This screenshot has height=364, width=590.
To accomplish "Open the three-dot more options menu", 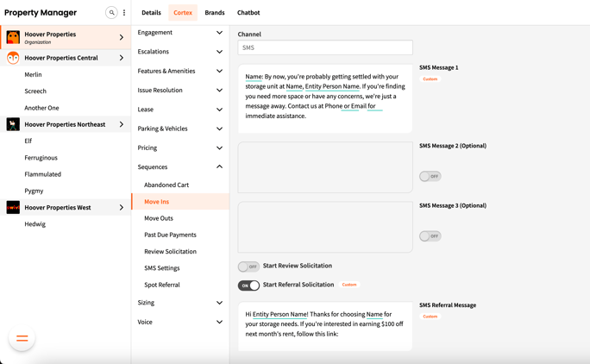I will pos(124,13).
